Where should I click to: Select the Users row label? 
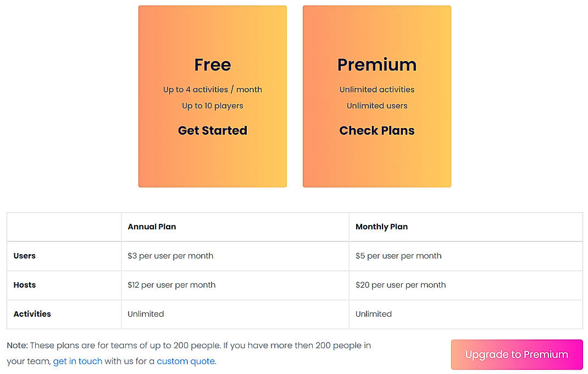click(x=24, y=256)
